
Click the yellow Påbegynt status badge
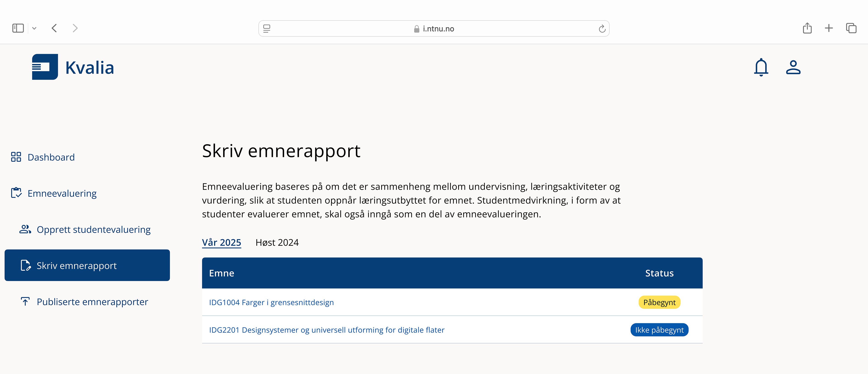pyautogui.click(x=659, y=302)
